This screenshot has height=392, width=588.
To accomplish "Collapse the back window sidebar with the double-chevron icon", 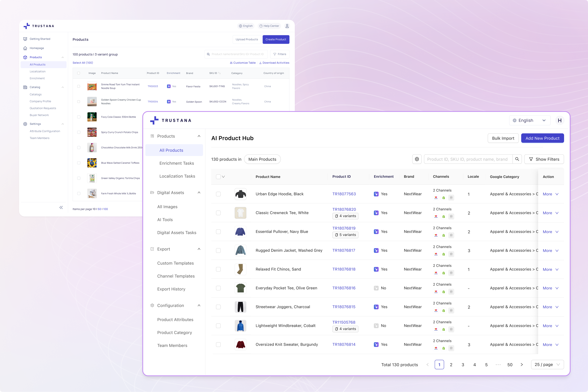I will (x=61, y=208).
